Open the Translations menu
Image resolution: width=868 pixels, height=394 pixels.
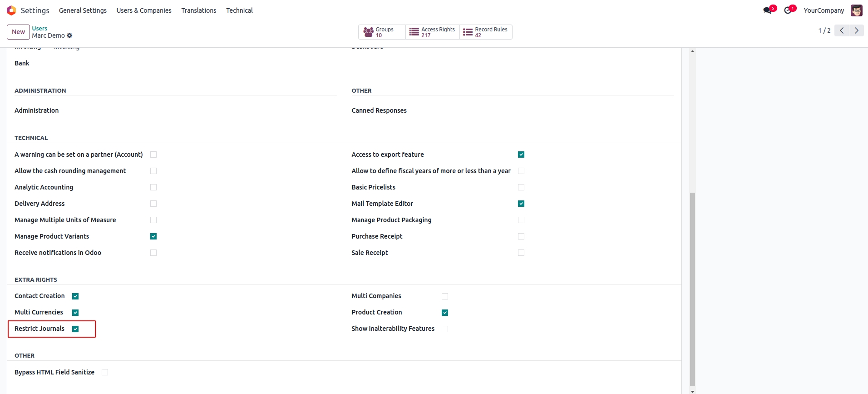click(x=199, y=10)
